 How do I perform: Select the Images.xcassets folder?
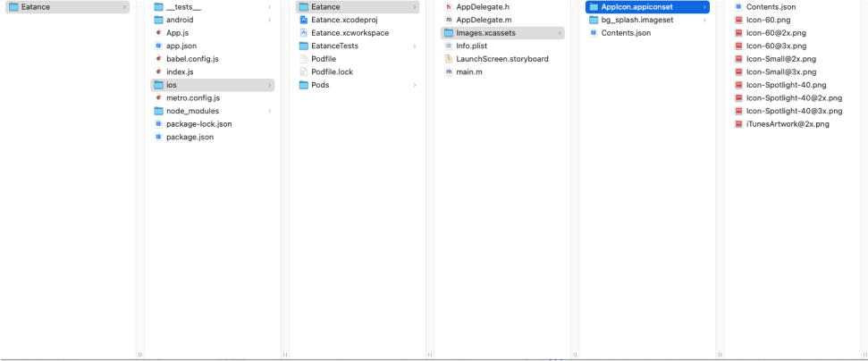[485, 33]
